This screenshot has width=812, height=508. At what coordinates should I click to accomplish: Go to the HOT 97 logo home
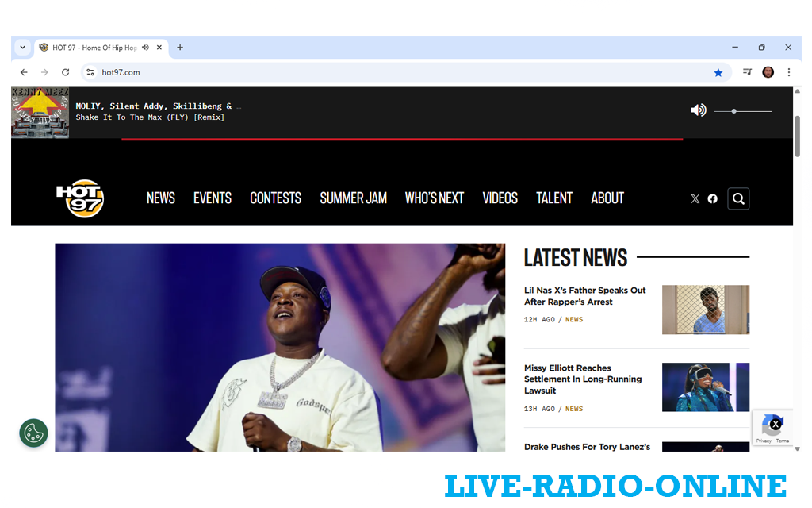80,198
